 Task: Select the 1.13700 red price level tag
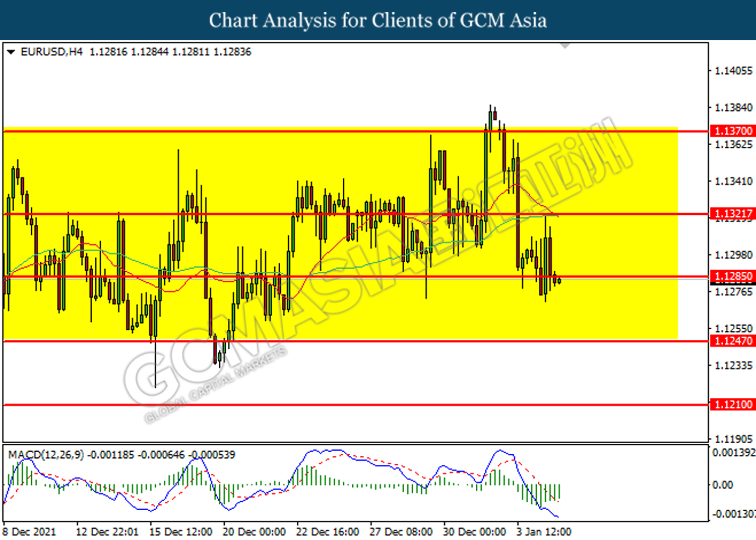[x=733, y=131]
